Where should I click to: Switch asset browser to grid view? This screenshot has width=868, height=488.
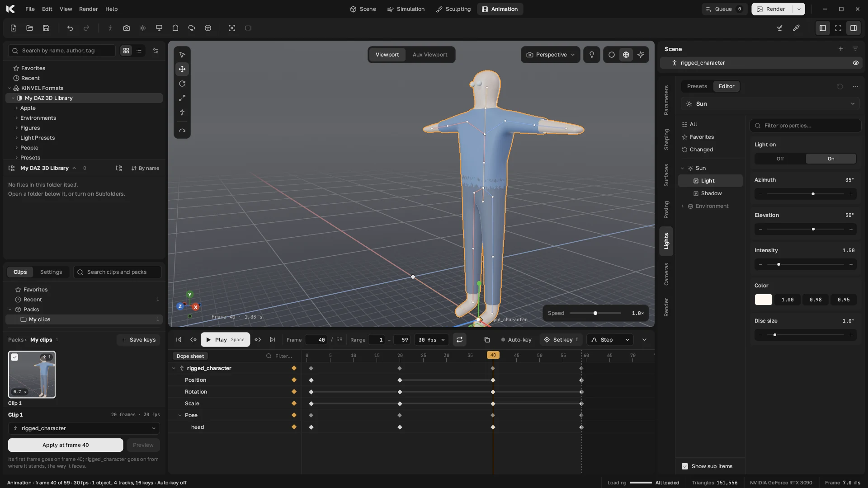click(x=126, y=51)
